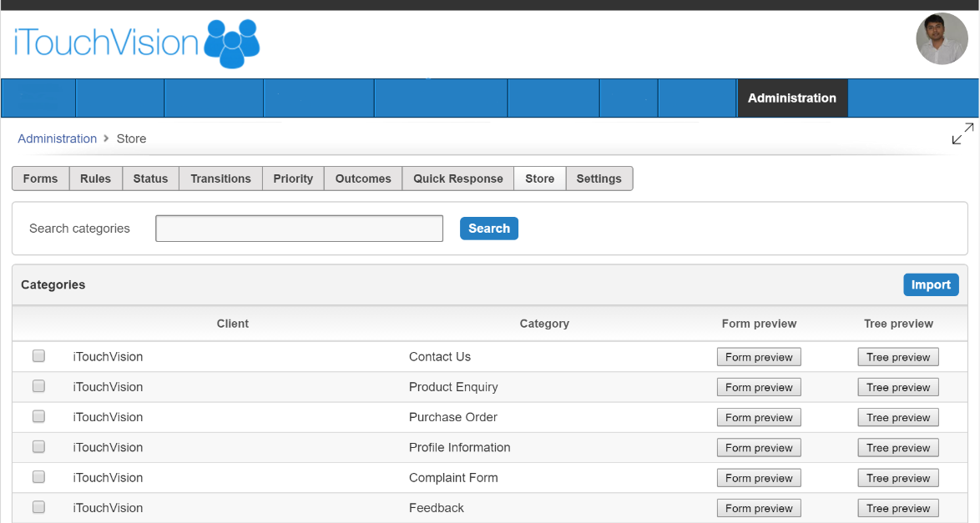Check the Complaint Form row checkbox

(x=38, y=477)
